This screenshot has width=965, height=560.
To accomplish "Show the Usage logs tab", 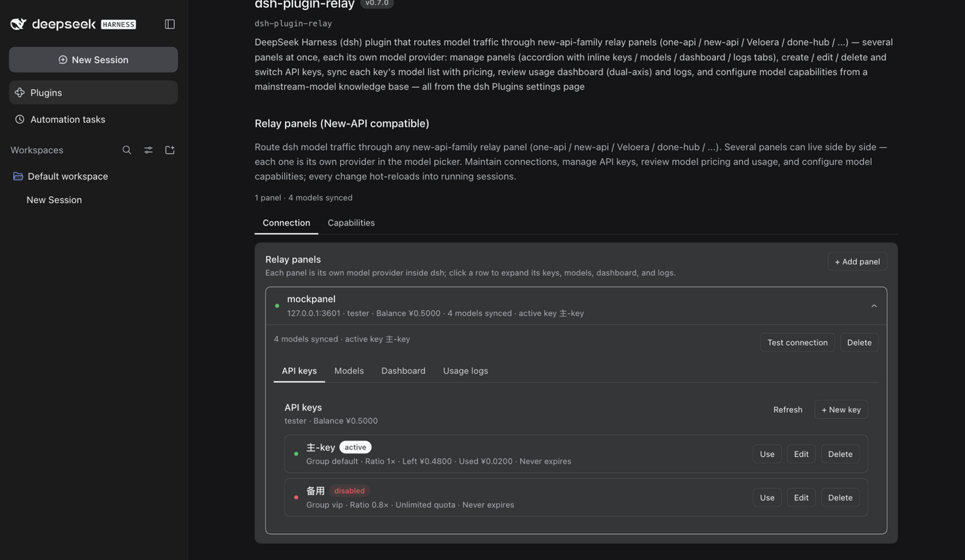I will point(465,370).
